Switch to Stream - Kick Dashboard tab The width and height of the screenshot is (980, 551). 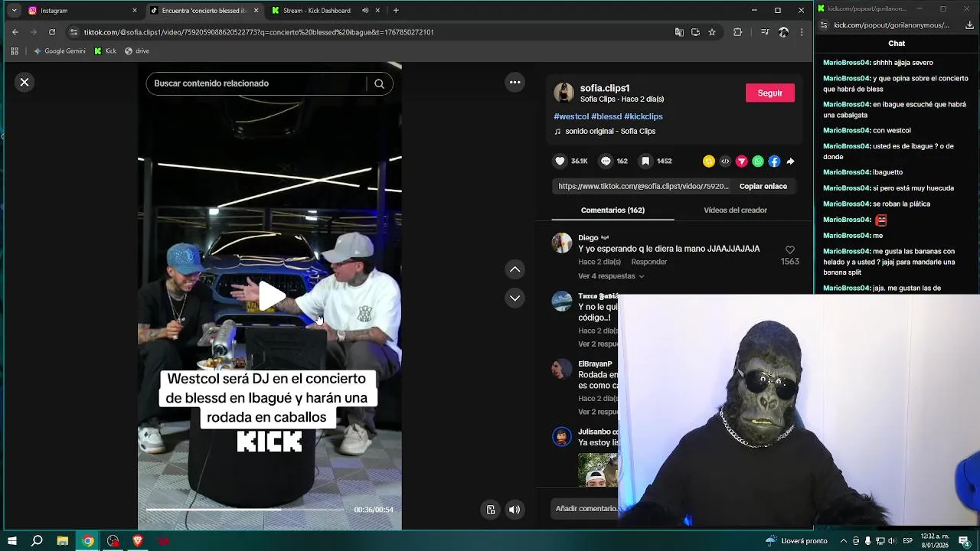click(x=317, y=11)
